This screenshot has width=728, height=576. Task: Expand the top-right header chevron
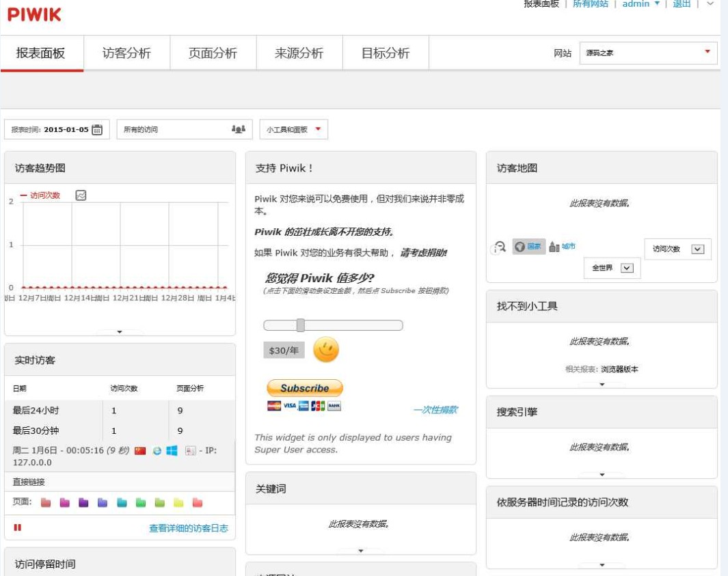710,3
